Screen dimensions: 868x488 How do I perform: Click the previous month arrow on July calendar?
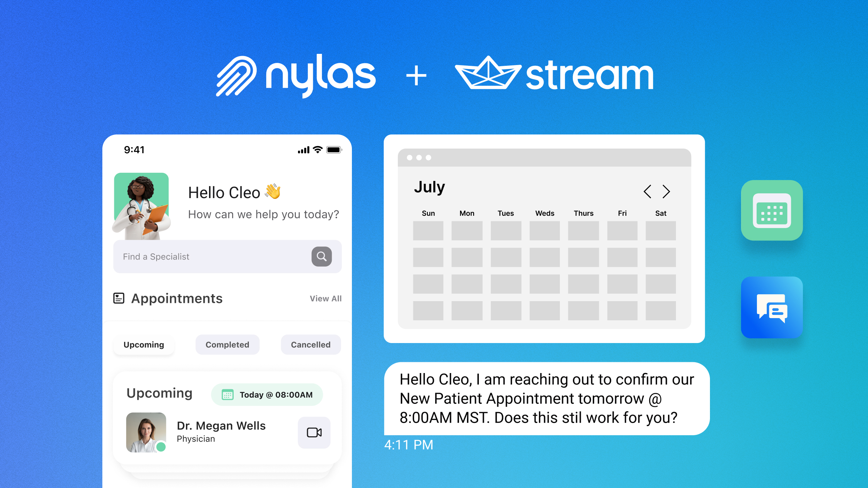click(x=647, y=192)
